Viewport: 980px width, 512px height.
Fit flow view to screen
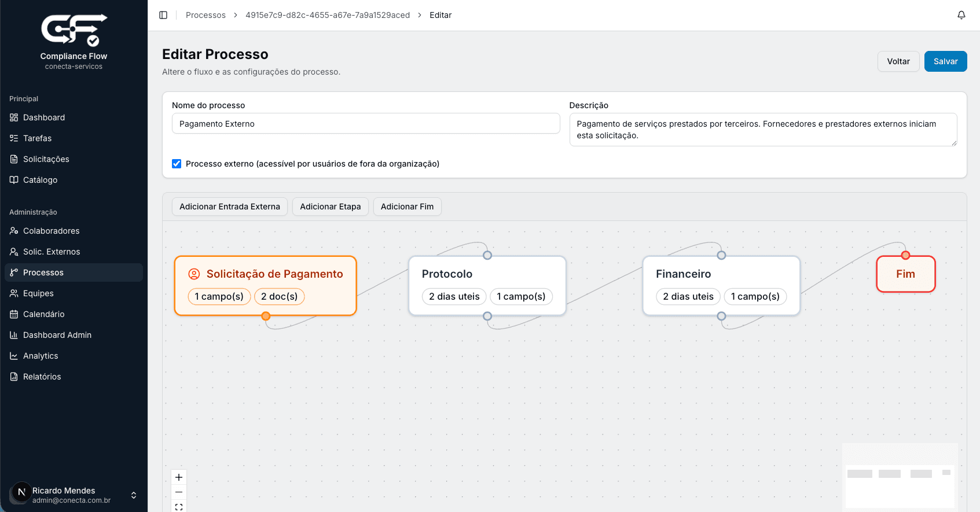tap(179, 507)
